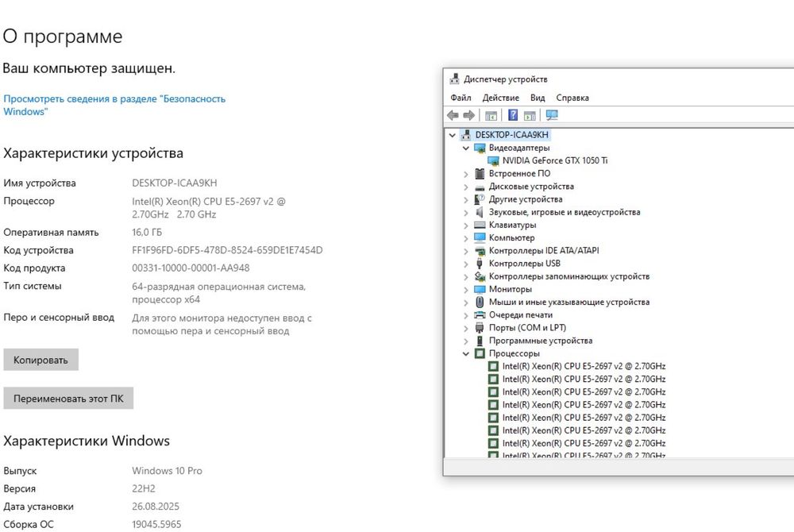Screen dimensions: 794x532
Task: Expand the Звуковые, игровые и видеоустройства branch
Action: point(466,213)
